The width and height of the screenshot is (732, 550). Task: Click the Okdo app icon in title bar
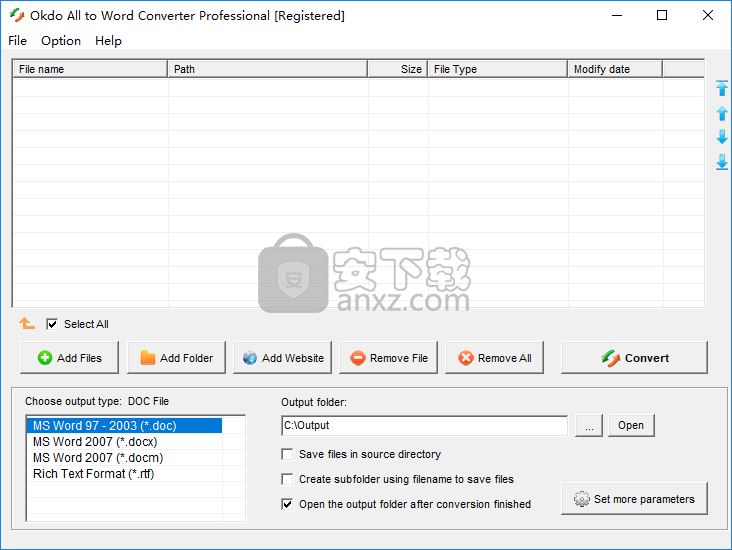[17, 15]
